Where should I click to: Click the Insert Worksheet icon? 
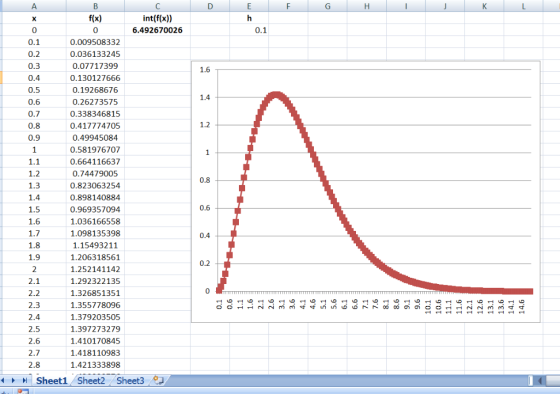[x=158, y=381]
